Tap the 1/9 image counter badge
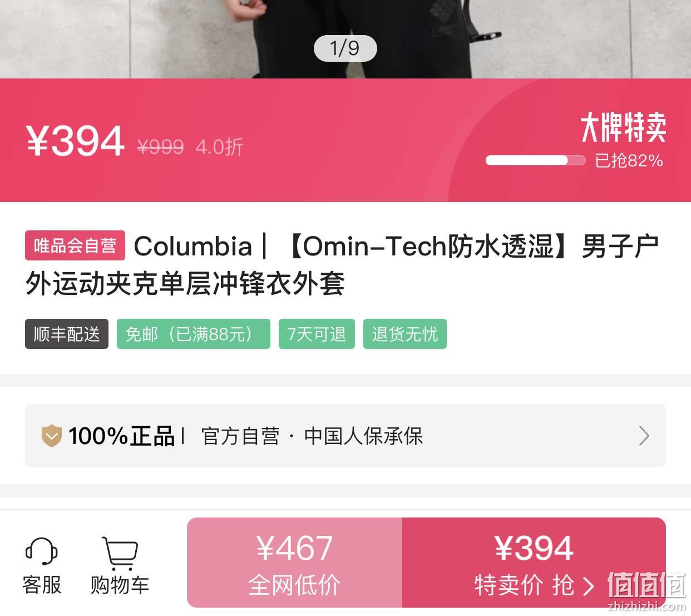Image resolution: width=691 pixels, height=616 pixels. 345,48
